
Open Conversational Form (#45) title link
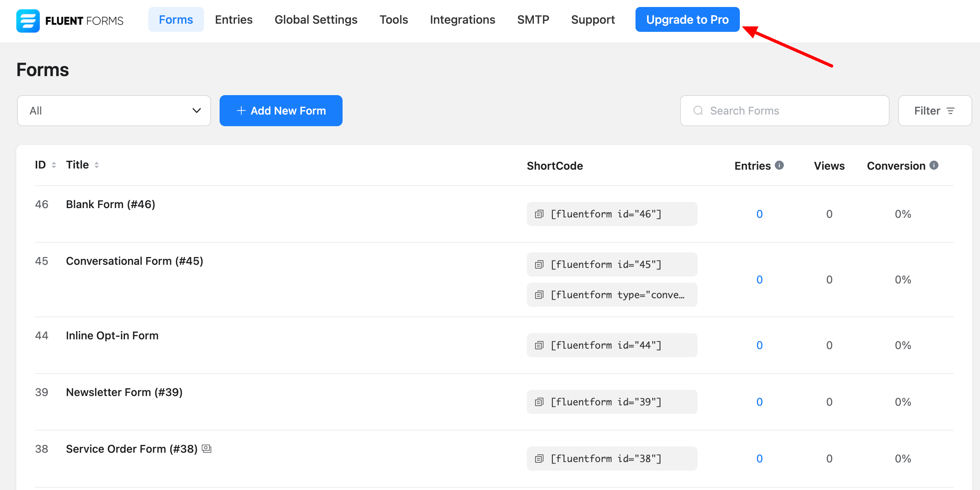pyautogui.click(x=134, y=261)
